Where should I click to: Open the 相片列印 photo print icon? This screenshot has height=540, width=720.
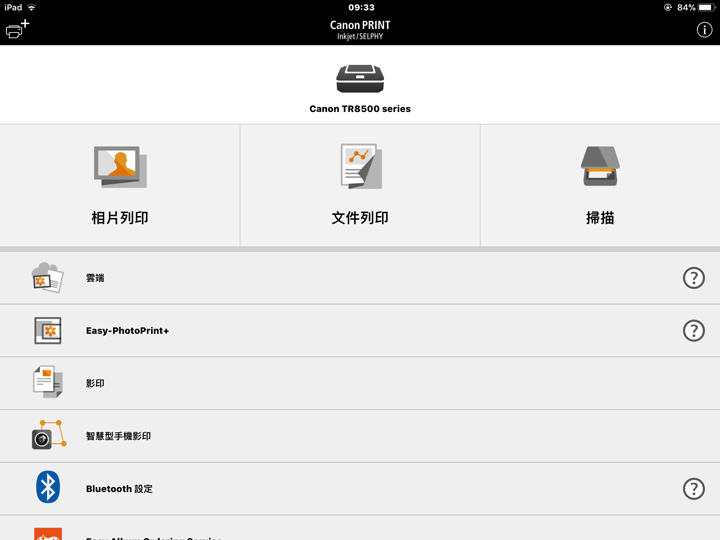click(120, 167)
